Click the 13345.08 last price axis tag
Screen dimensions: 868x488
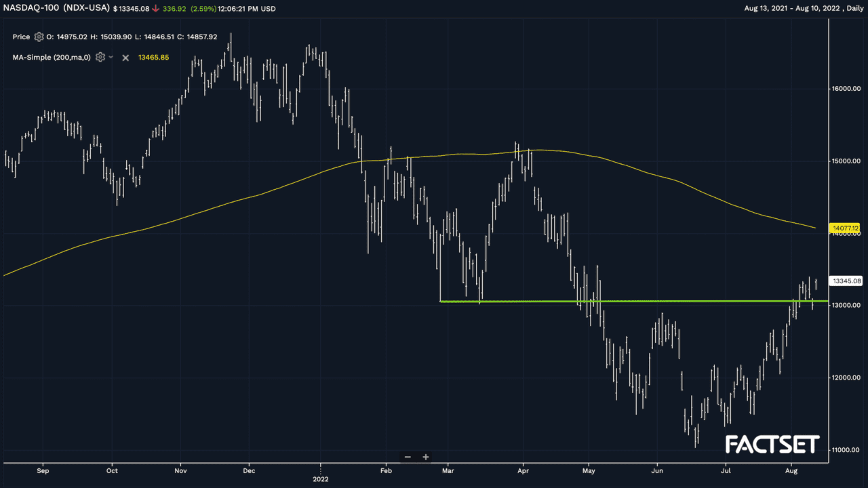[846, 281]
